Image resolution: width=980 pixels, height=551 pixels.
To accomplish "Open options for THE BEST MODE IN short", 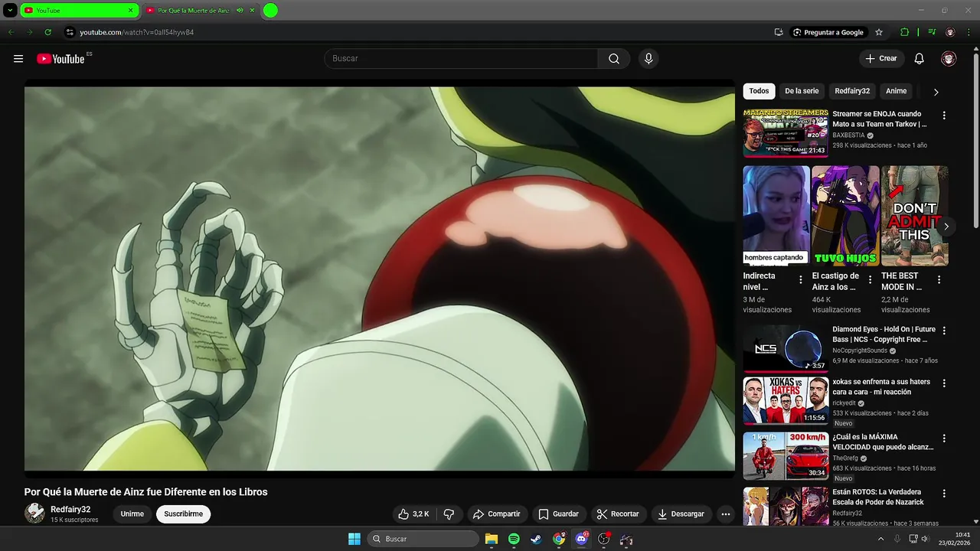I will (x=939, y=280).
